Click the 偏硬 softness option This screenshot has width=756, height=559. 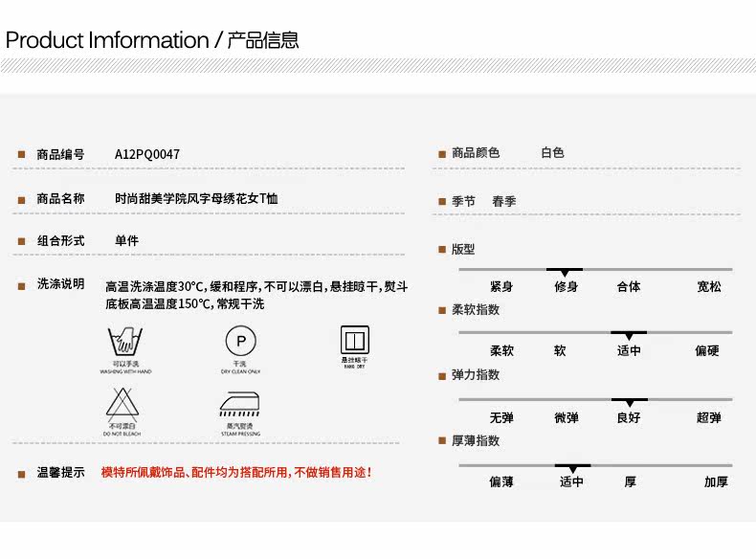point(707,350)
